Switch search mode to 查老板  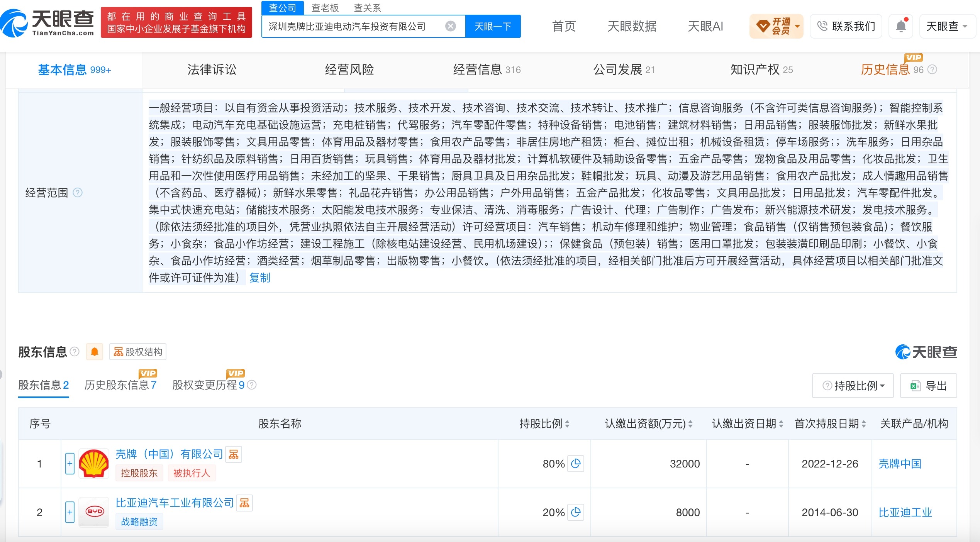(x=325, y=8)
